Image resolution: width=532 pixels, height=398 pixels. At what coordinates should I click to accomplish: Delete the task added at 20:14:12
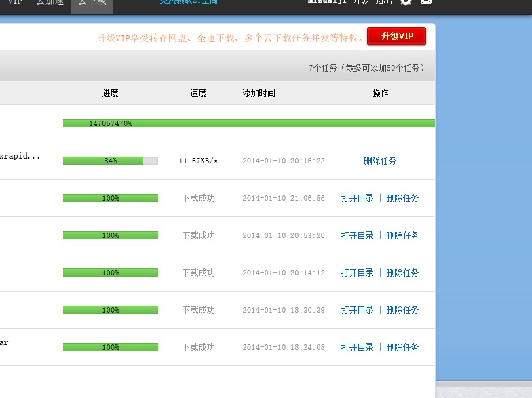(402, 273)
